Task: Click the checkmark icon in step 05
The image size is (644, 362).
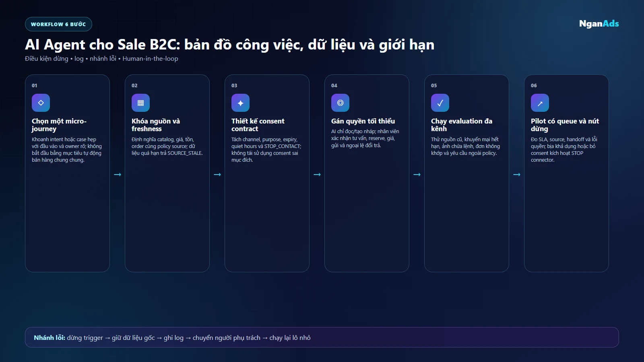Action: [x=440, y=103]
